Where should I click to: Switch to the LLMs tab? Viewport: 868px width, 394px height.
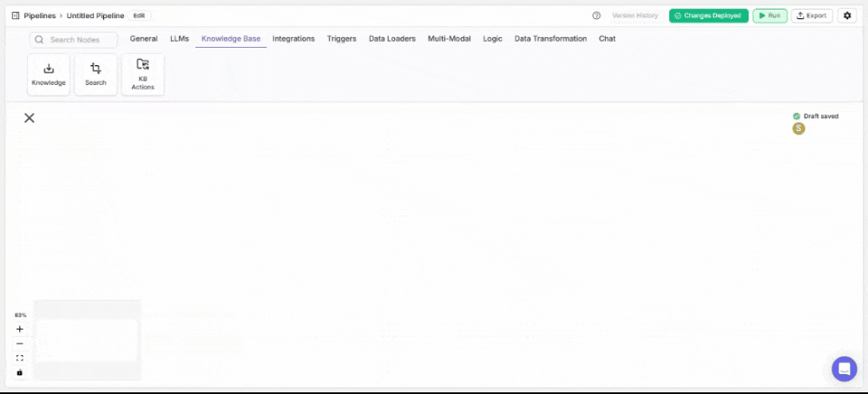[180, 39]
